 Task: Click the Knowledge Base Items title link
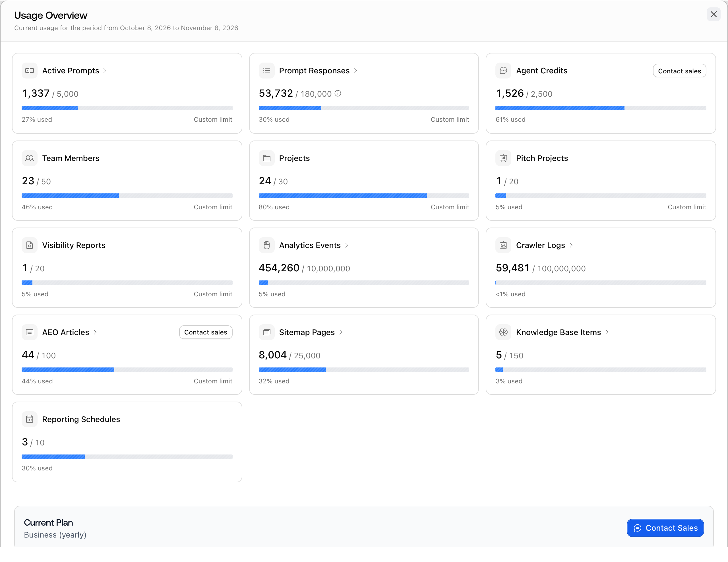558,332
